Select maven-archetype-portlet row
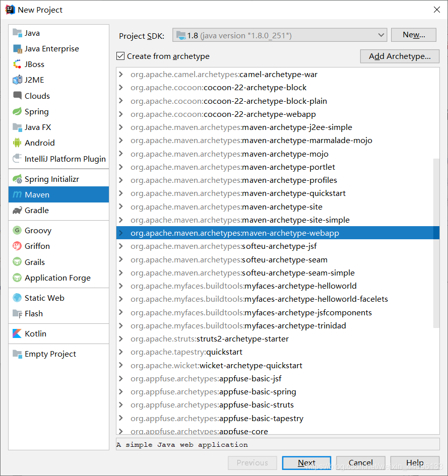Viewport: 448px width, 476px height. pos(278,167)
